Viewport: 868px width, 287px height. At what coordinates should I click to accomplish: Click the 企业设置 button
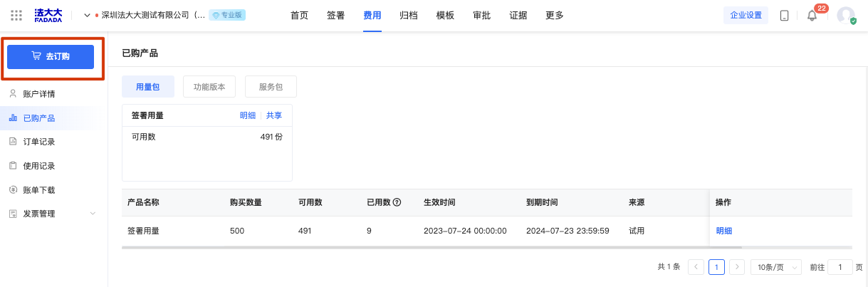point(746,15)
